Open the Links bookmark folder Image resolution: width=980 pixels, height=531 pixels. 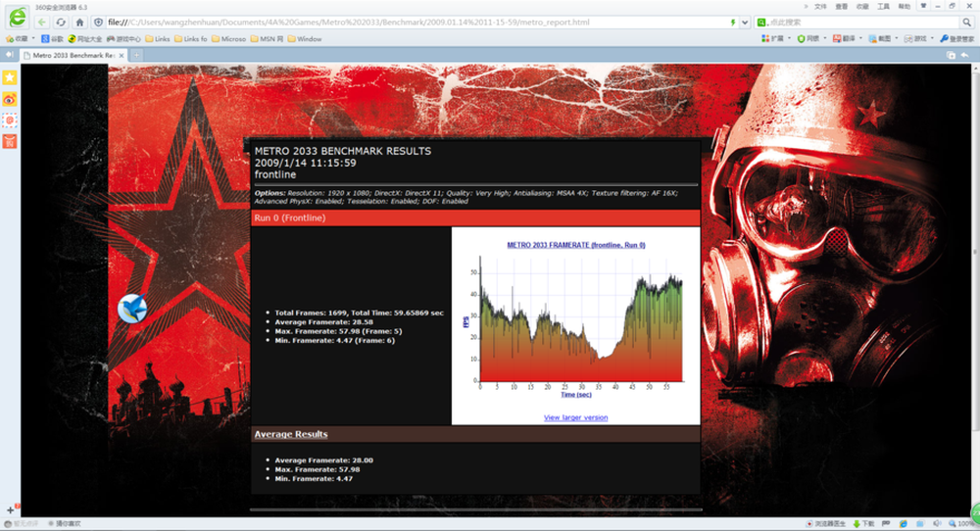158,39
